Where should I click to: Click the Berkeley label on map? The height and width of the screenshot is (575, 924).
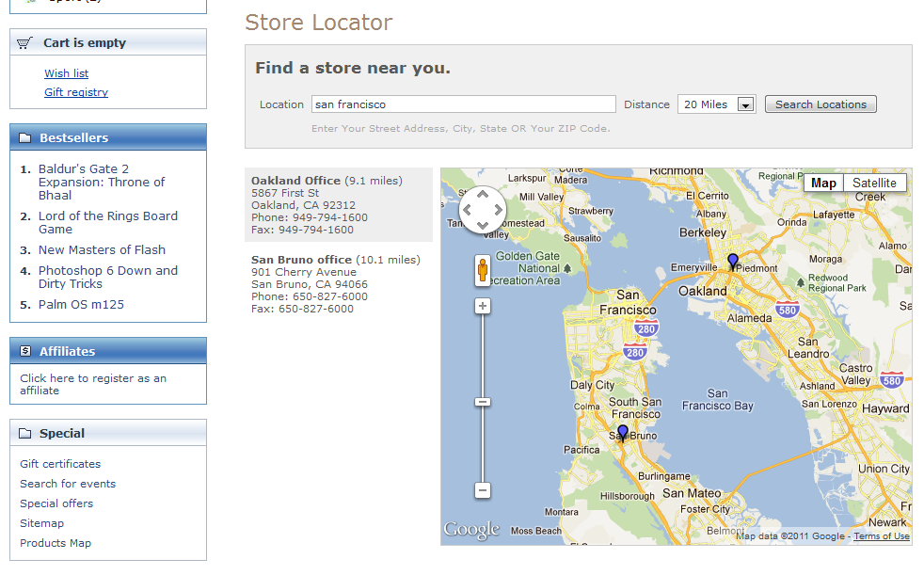coord(703,232)
